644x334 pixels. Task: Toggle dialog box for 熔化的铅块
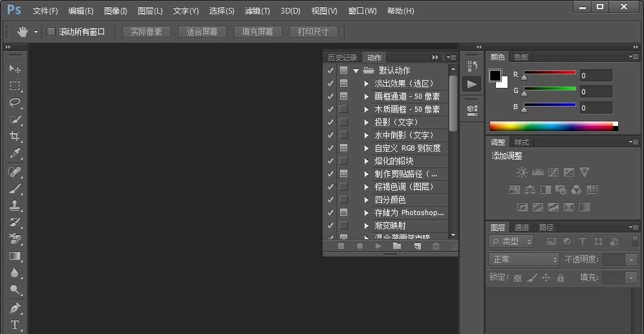343,161
